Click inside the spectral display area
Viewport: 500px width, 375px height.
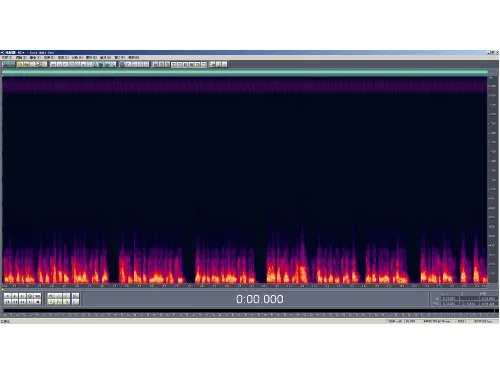click(x=245, y=180)
